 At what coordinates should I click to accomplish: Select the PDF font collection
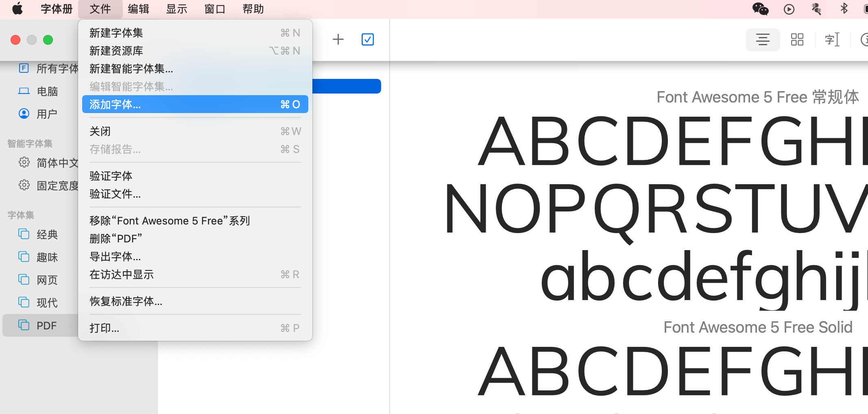(x=41, y=325)
